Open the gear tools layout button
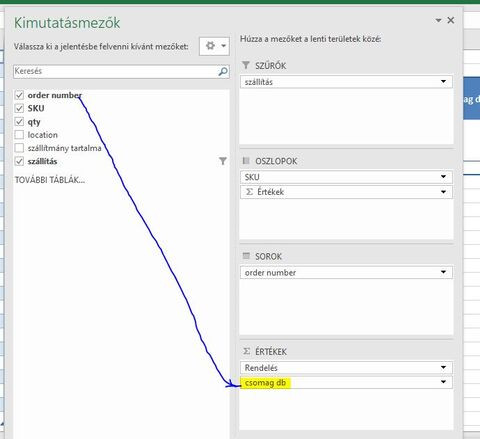Image resolution: width=480 pixels, height=439 pixels. click(x=214, y=46)
